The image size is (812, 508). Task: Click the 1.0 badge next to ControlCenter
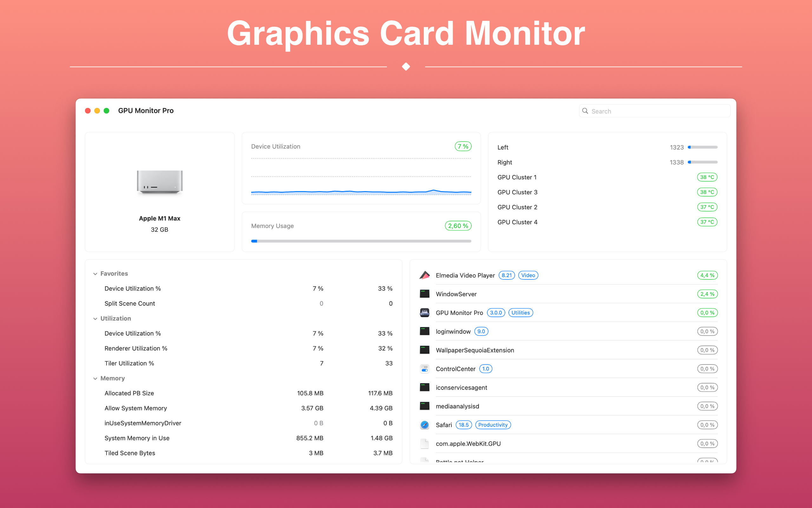point(486,369)
